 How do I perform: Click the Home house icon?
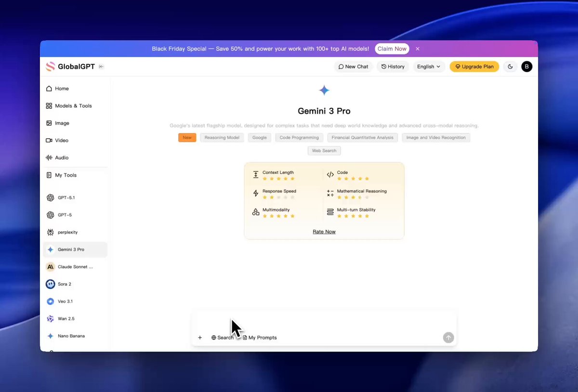click(x=49, y=89)
